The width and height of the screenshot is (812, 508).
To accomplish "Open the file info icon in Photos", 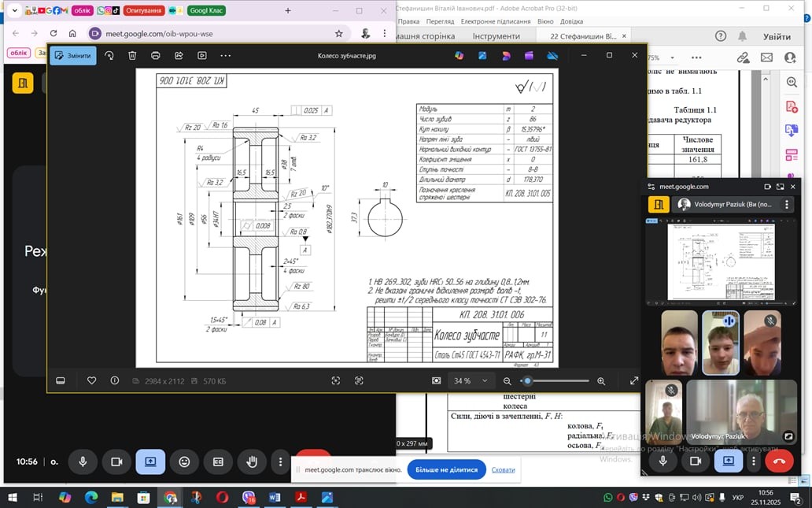I will coord(115,381).
